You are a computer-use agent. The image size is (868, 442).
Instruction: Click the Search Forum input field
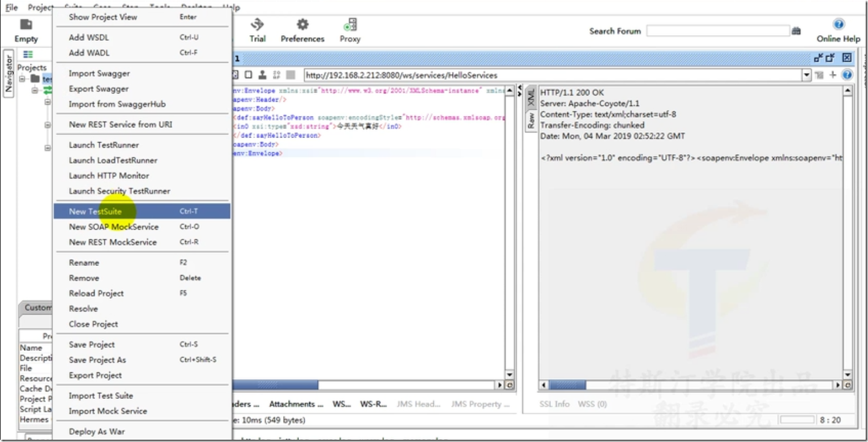(x=718, y=31)
